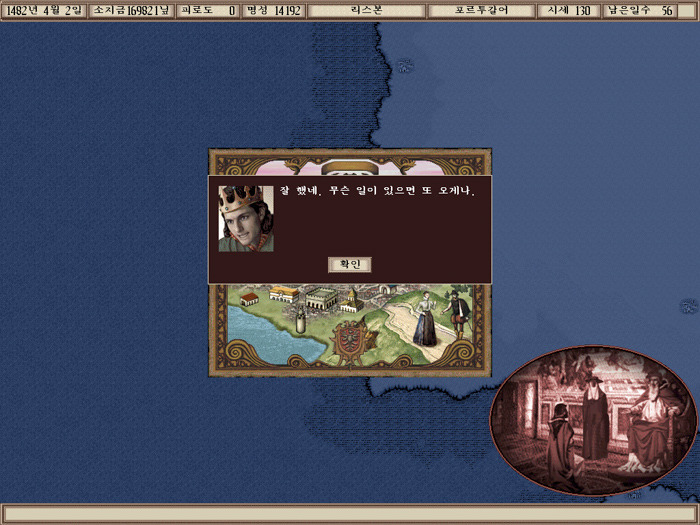Viewport: 700px width, 525px height.
Task: Click the empty status bar at the bottom
Action: [350, 513]
